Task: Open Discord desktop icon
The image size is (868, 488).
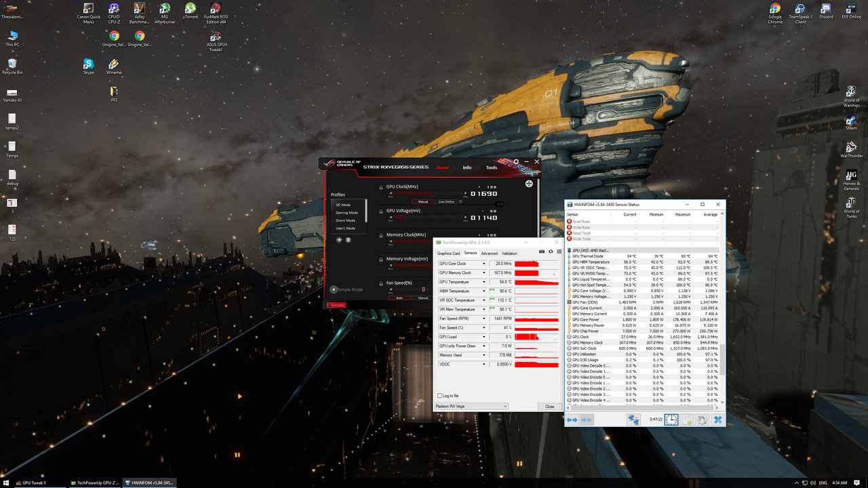Action: pyautogui.click(x=826, y=11)
